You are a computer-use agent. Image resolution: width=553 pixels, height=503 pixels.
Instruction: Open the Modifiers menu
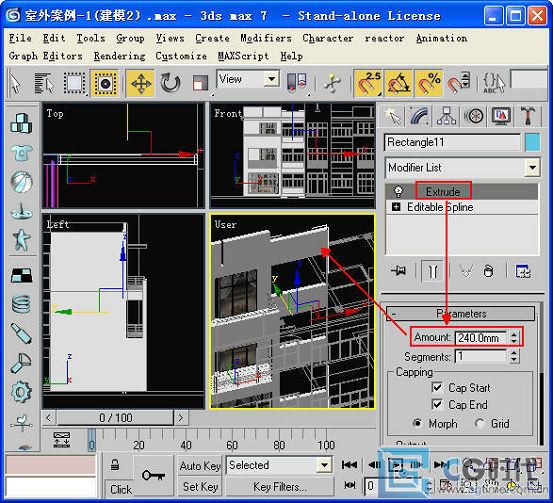click(x=266, y=38)
